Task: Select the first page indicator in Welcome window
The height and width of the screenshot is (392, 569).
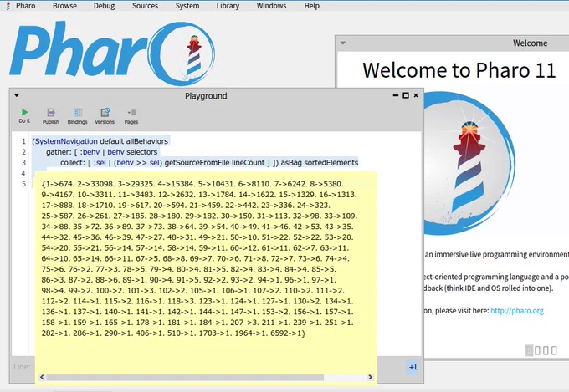Action: pyautogui.click(x=530, y=350)
